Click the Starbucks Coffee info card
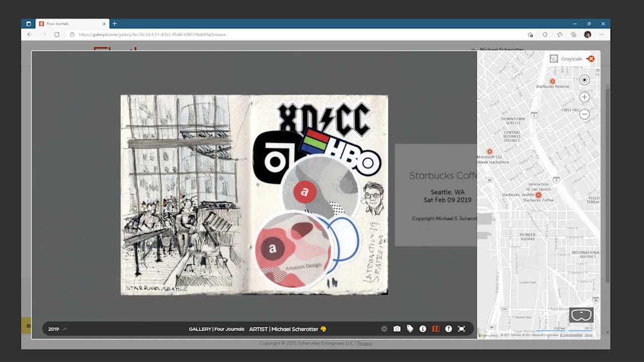The height and width of the screenshot is (362, 644). pos(436,195)
